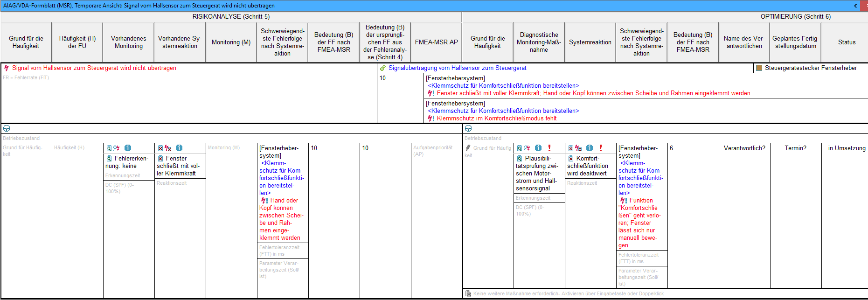This screenshot has height=300, width=868.
Task: Click the 'Vorhandene Systemreaktion' column header
Action: [180, 42]
